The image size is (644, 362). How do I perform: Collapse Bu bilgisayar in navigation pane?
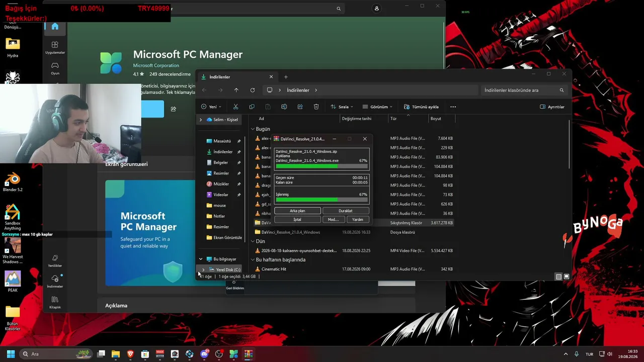[201, 259]
